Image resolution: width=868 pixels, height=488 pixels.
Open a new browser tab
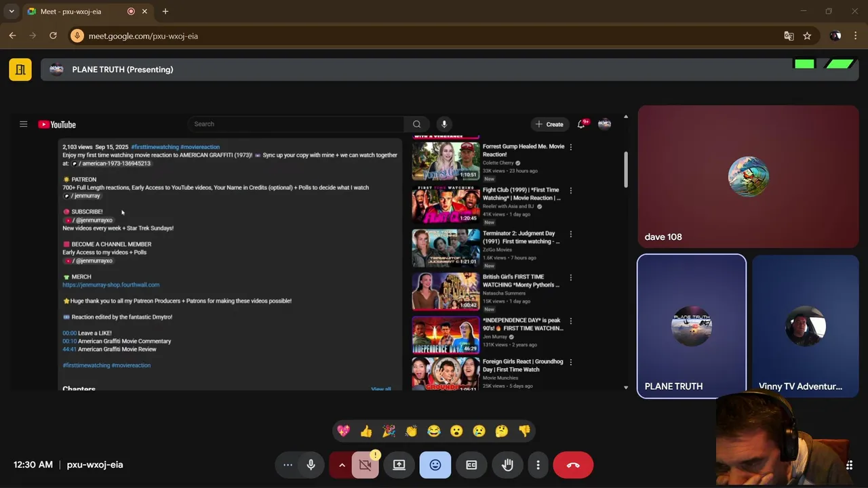(x=165, y=12)
